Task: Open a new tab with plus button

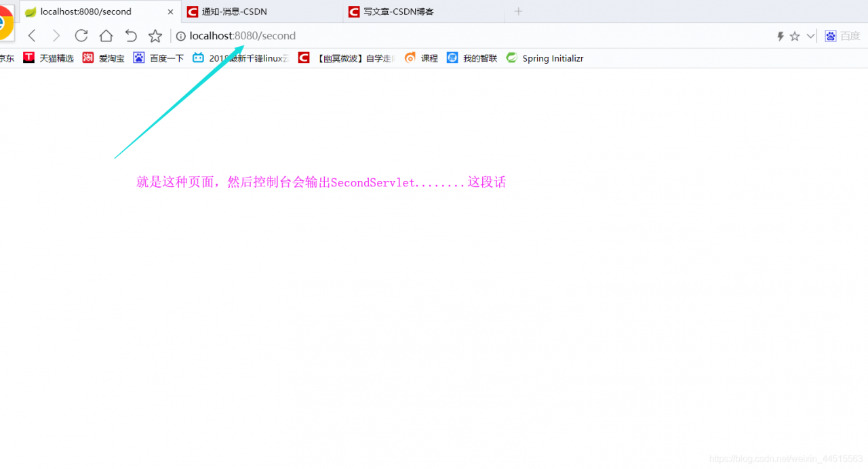Action: point(519,12)
